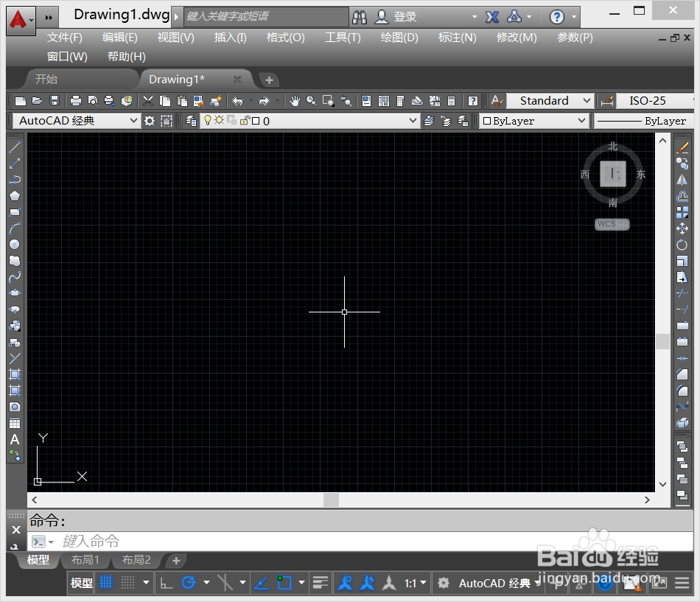The image size is (700, 602).
Task: Toggle ortho mode in status bar
Action: tap(167, 583)
